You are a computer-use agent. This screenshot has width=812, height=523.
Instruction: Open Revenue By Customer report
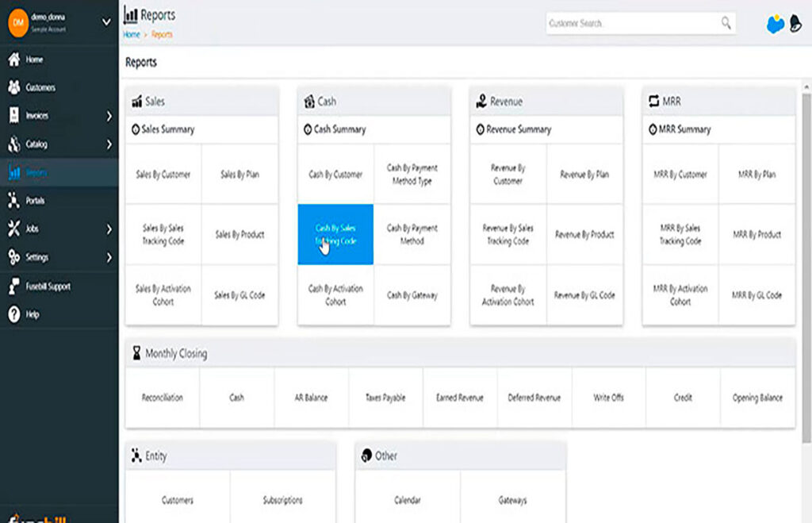(508, 174)
